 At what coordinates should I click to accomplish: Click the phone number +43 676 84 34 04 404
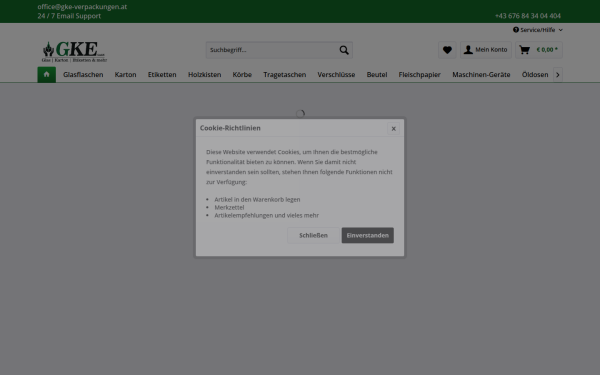[x=528, y=16]
